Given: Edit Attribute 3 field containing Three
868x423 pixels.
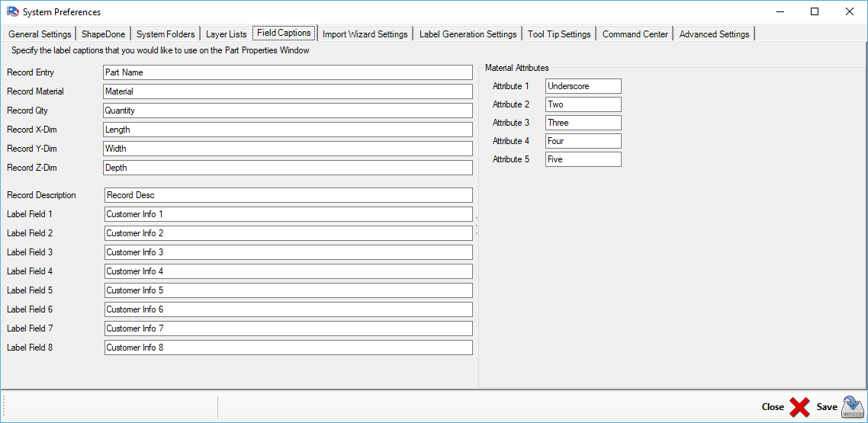Looking at the screenshot, I should [x=583, y=123].
